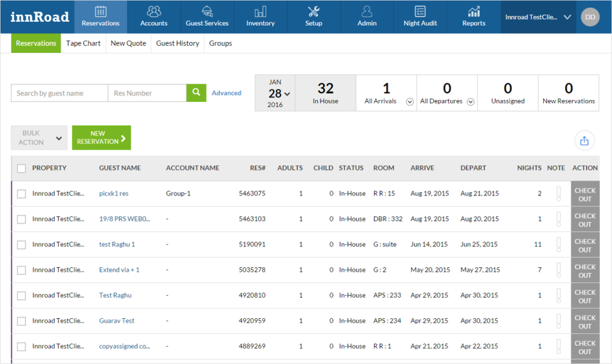
Task: Check the box for reservation 5190091
Action: (22, 245)
